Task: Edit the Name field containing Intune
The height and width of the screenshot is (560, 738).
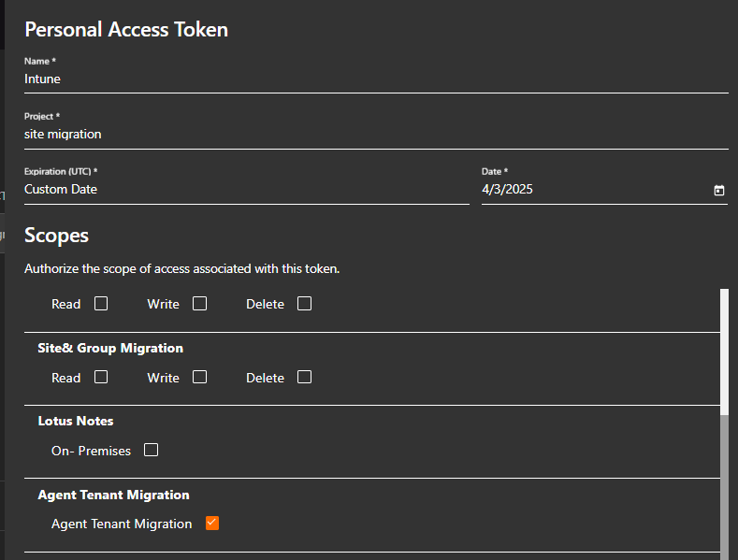Action: tap(376, 79)
